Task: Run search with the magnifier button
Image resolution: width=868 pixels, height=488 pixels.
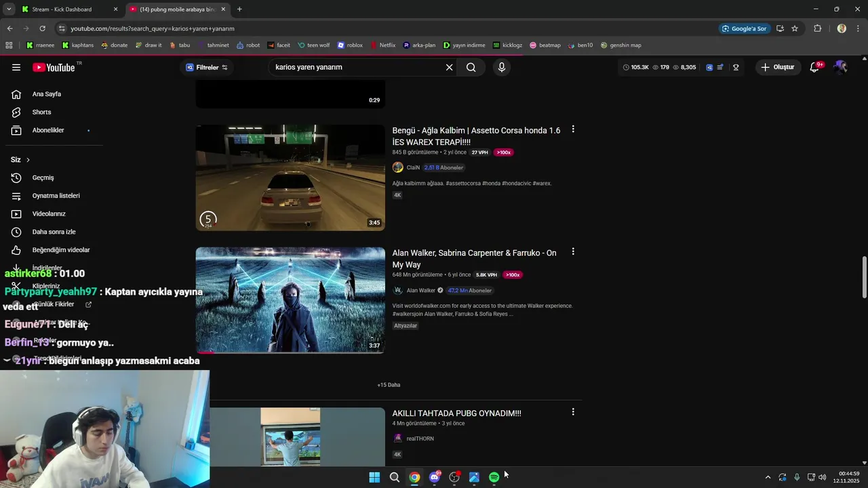Action: 471,67
